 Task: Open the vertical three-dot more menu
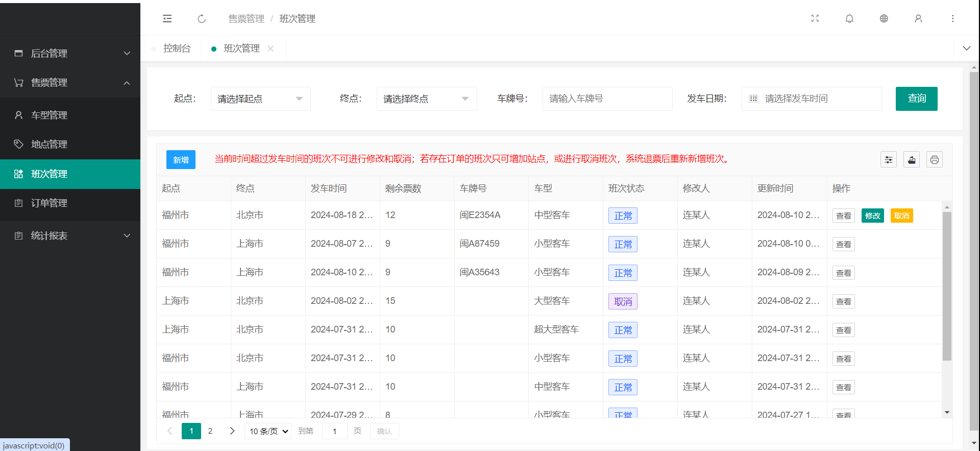click(952, 18)
